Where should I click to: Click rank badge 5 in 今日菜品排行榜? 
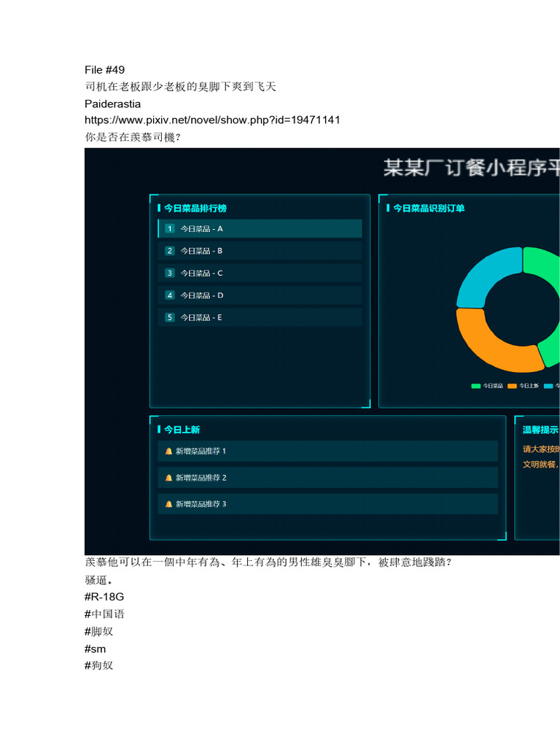click(x=169, y=317)
